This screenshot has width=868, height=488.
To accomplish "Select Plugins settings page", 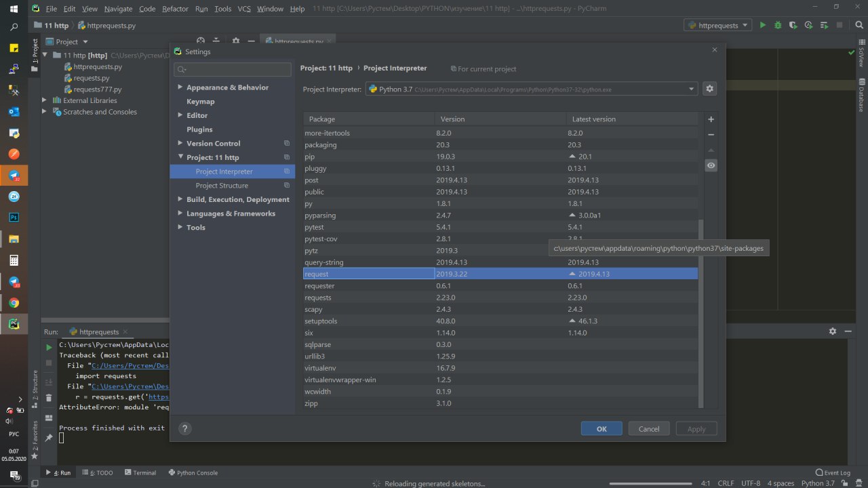I will tap(199, 129).
